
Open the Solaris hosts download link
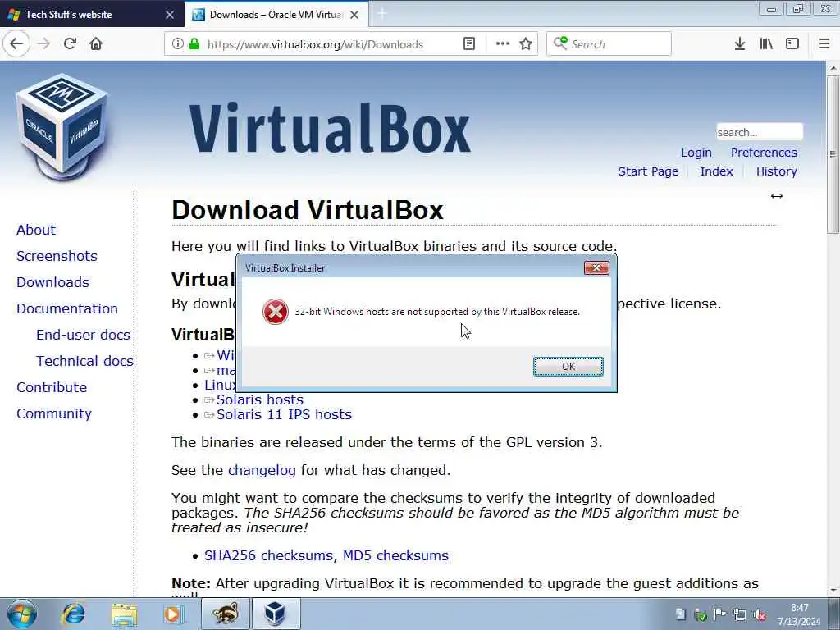click(x=260, y=399)
